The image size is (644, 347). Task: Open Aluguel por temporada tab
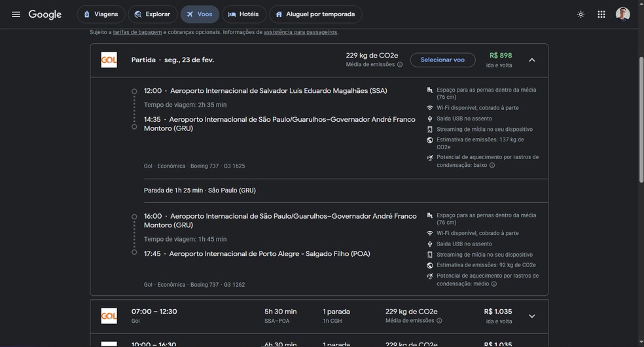[315, 14]
